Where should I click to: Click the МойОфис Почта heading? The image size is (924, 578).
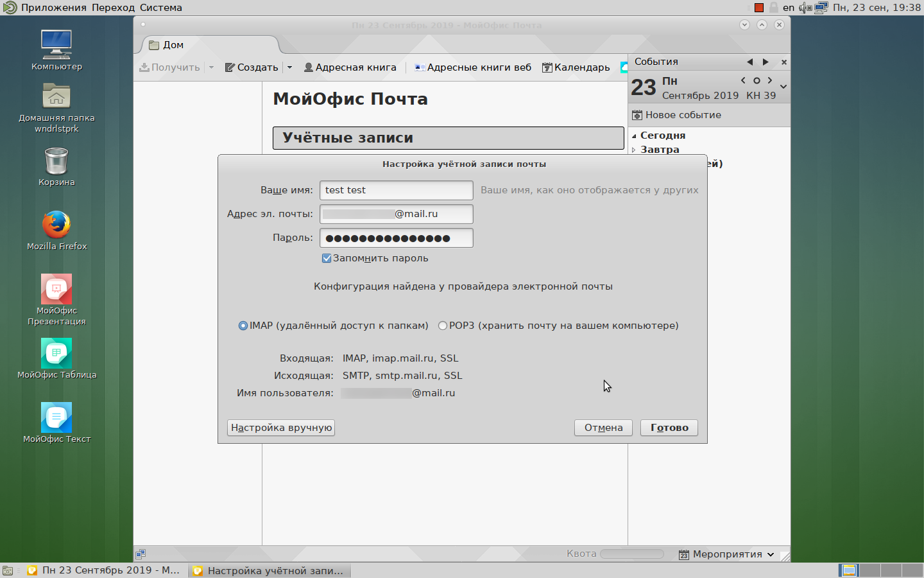[x=350, y=99]
